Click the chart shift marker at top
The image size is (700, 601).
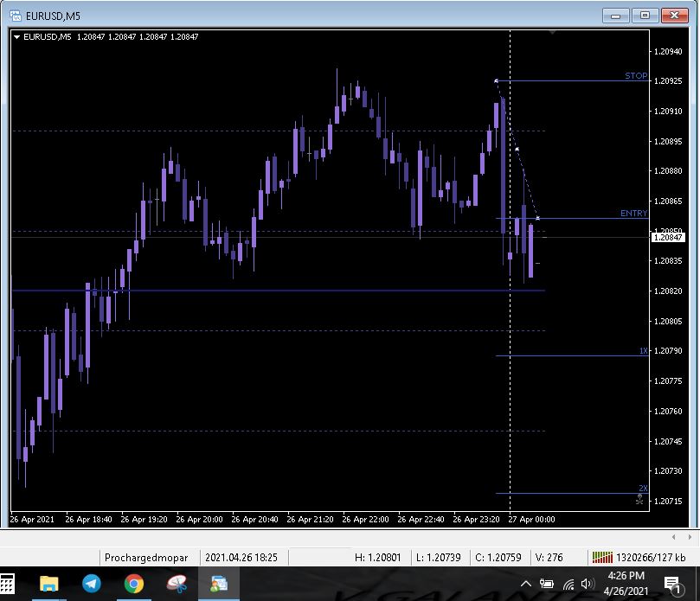[552, 33]
